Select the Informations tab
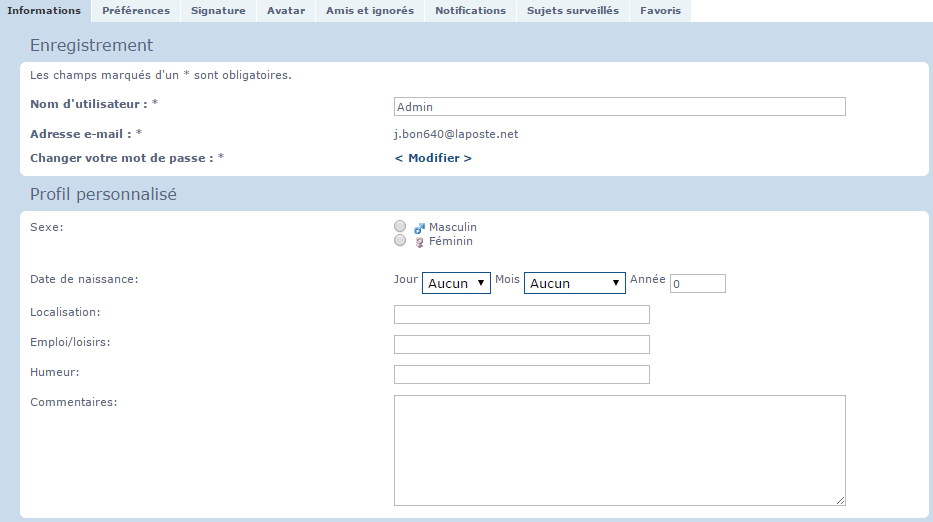The width and height of the screenshot is (933, 522). click(44, 11)
